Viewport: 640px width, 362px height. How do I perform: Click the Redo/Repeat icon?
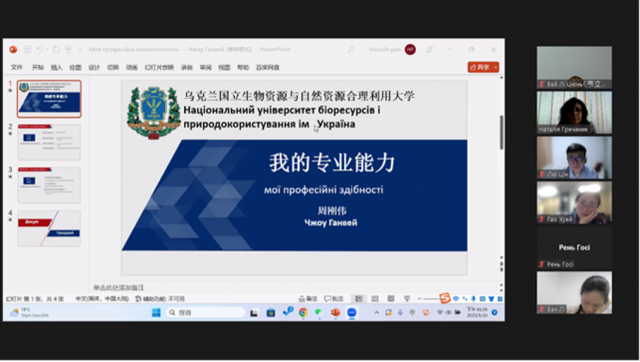pyautogui.click(x=56, y=49)
